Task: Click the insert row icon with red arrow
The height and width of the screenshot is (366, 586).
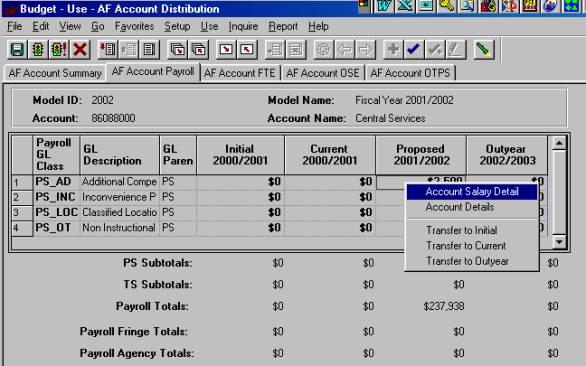Action: pos(108,49)
